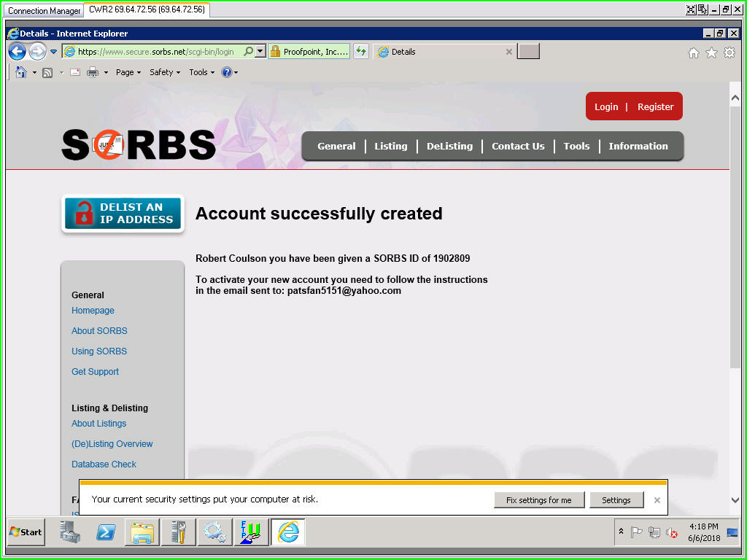Open Server Manager from the taskbar

(70, 532)
